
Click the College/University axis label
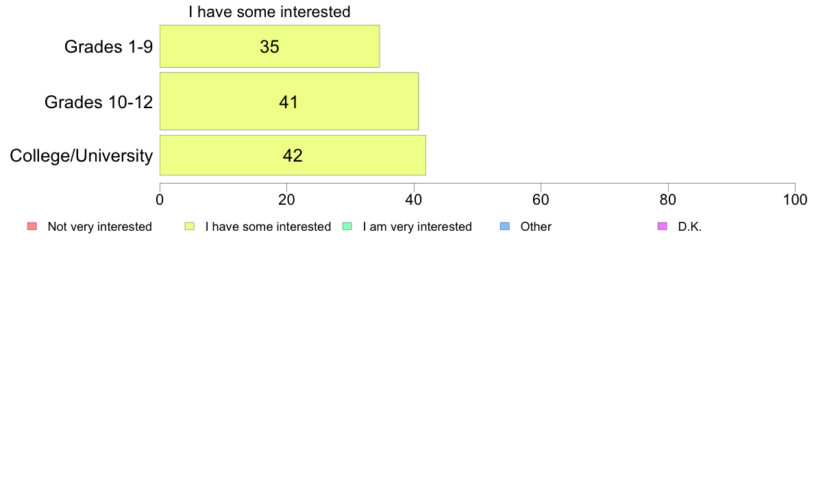[82, 155]
